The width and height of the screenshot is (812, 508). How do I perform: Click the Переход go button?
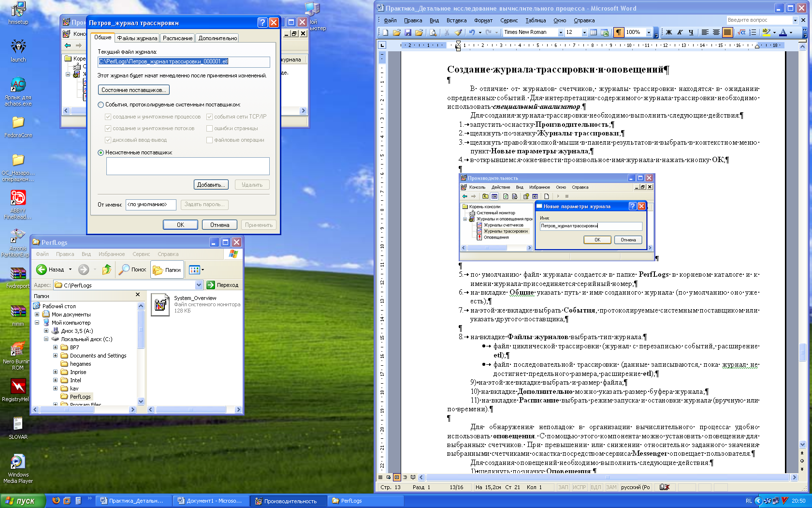222,285
